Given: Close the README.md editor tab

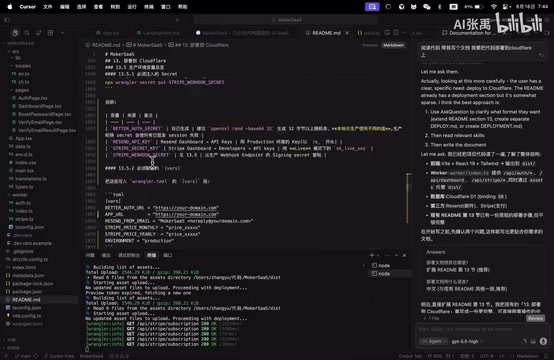Looking at the screenshot, I should (x=347, y=33).
